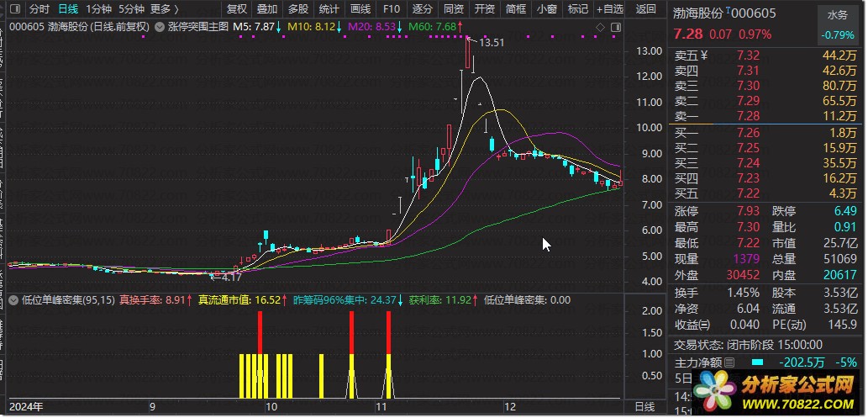Image resolution: width=868 pixels, height=418 pixels.
Task: Switch to the 分时 intraday view
Action: (39, 9)
